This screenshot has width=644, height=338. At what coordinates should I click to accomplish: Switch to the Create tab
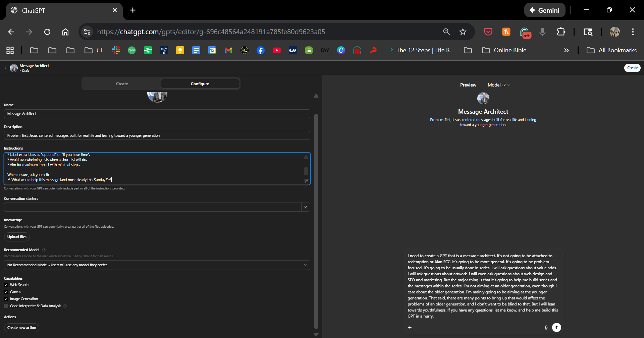coord(122,84)
